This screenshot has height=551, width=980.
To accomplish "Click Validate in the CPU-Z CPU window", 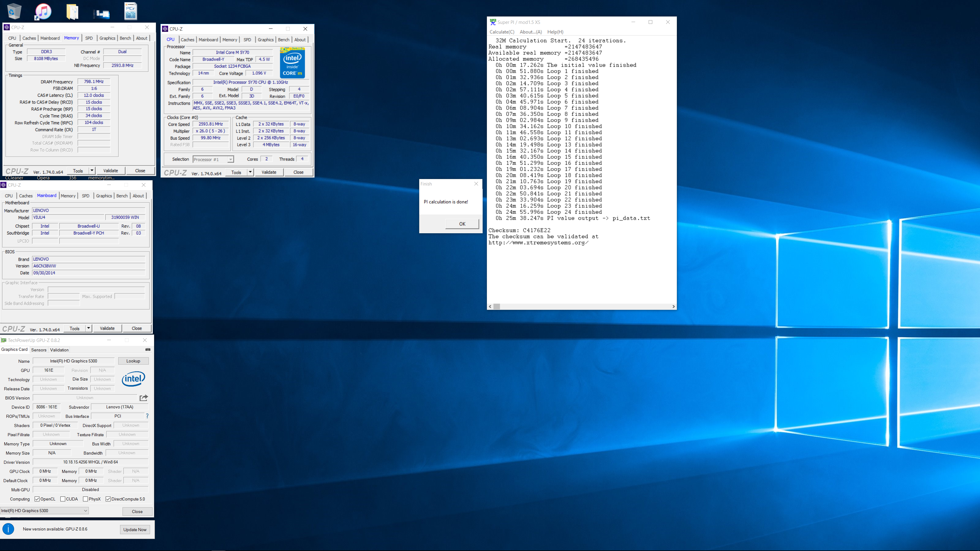I will pos(269,172).
